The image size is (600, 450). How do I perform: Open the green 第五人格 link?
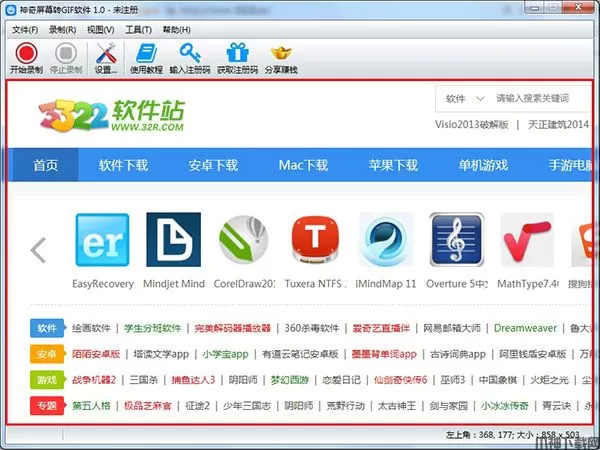click(91, 405)
